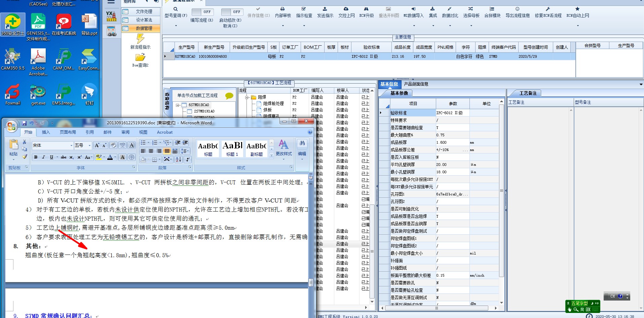Image resolution: width=644 pixels, height=318 pixels.
Task: Open Word line spacing dropdown
Action: tap(185, 151)
